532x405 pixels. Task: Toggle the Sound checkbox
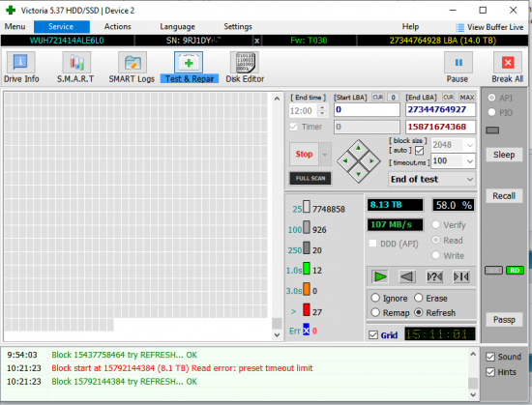(490, 357)
